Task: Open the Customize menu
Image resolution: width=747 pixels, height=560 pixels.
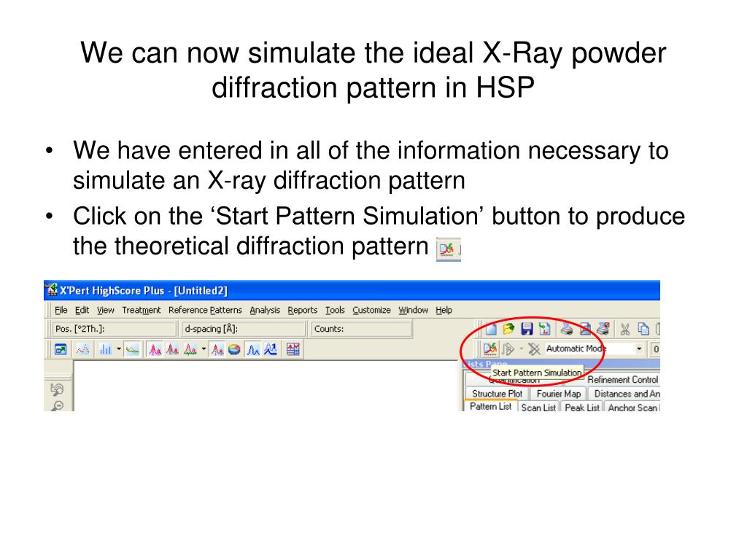Action: [371, 310]
